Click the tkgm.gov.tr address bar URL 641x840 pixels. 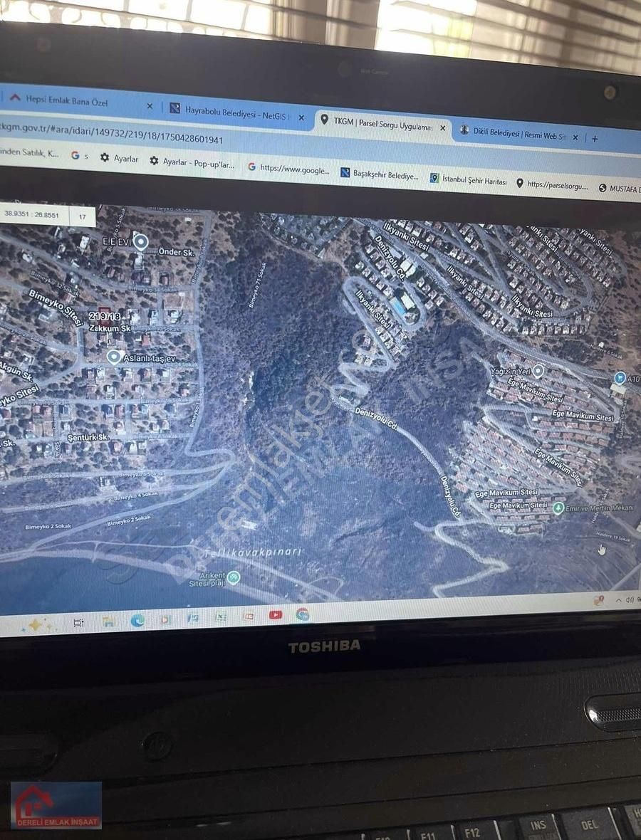tap(112, 134)
